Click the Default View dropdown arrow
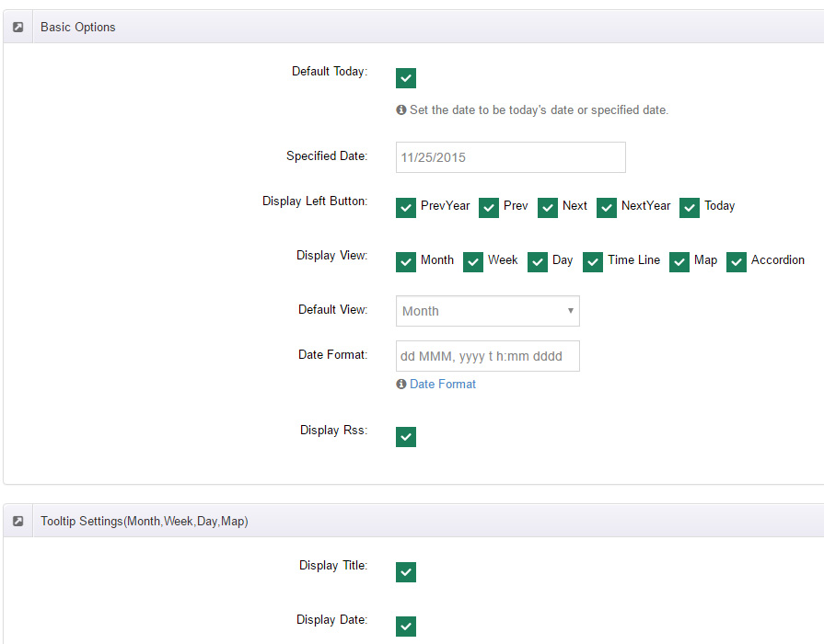 (x=570, y=310)
